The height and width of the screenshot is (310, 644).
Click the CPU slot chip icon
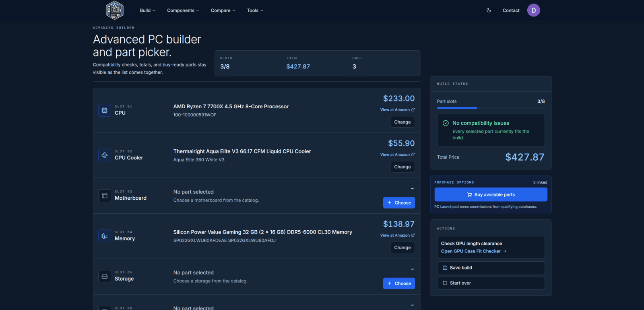105,110
